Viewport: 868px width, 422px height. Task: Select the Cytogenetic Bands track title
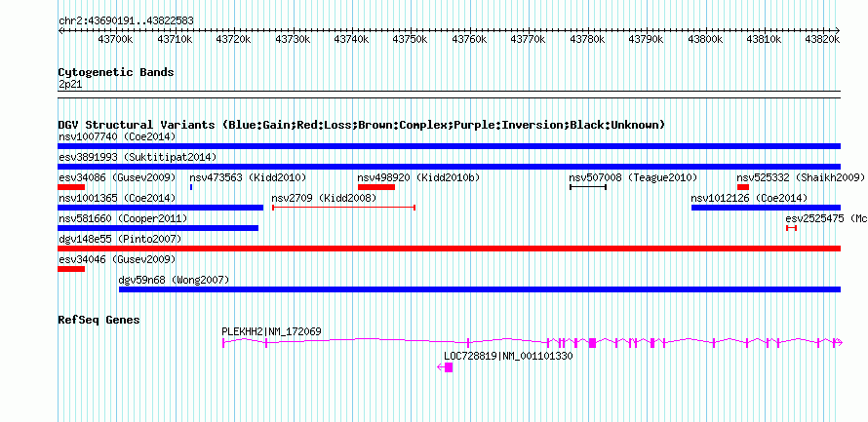pyautogui.click(x=116, y=72)
